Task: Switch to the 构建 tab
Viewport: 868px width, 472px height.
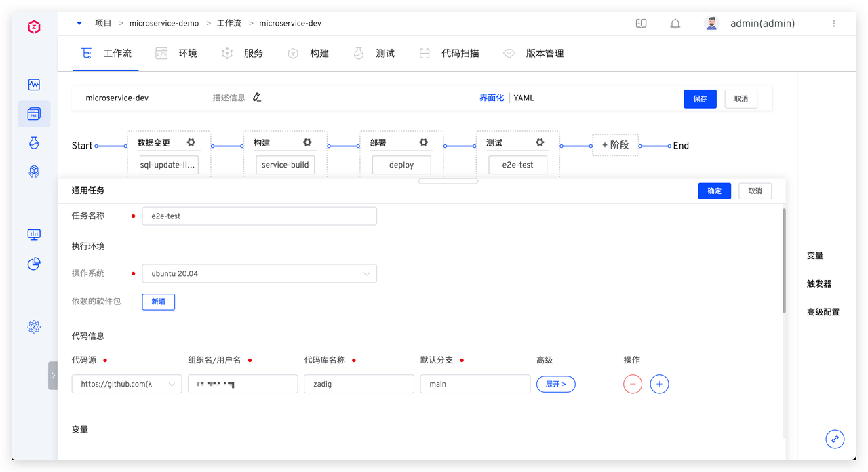Action: pyautogui.click(x=309, y=53)
